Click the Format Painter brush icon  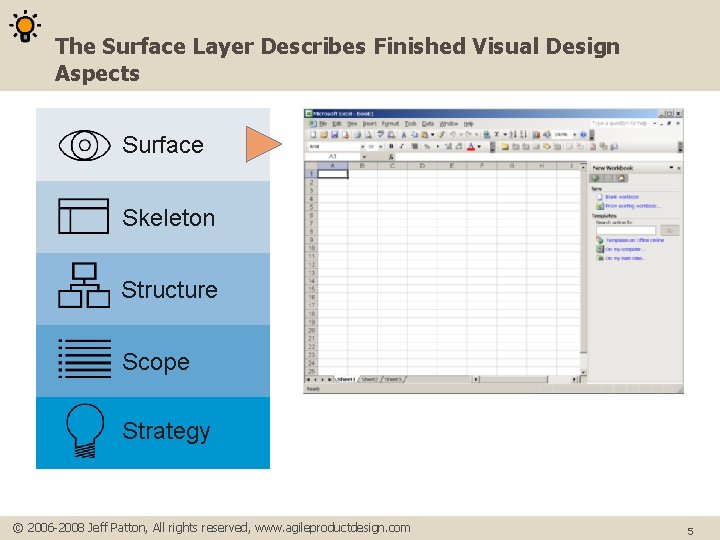(x=441, y=135)
